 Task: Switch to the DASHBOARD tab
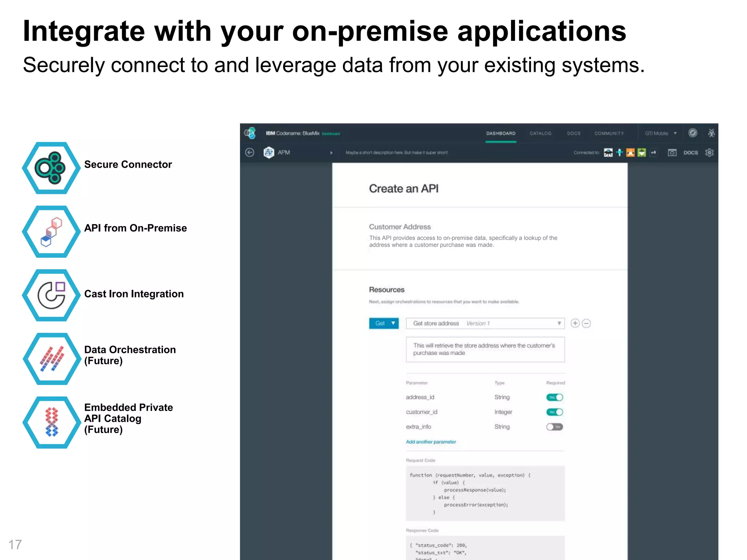click(x=500, y=133)
